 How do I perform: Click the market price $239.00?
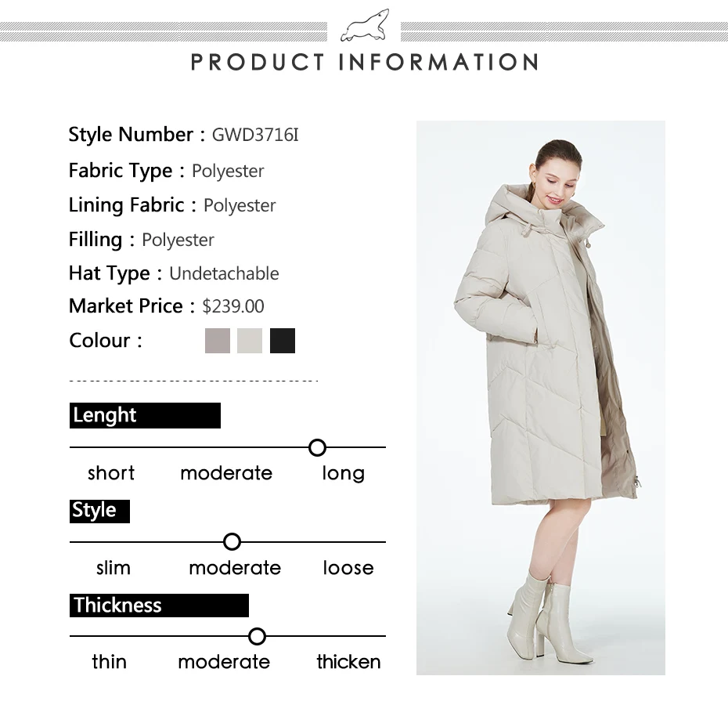[233, 306]
